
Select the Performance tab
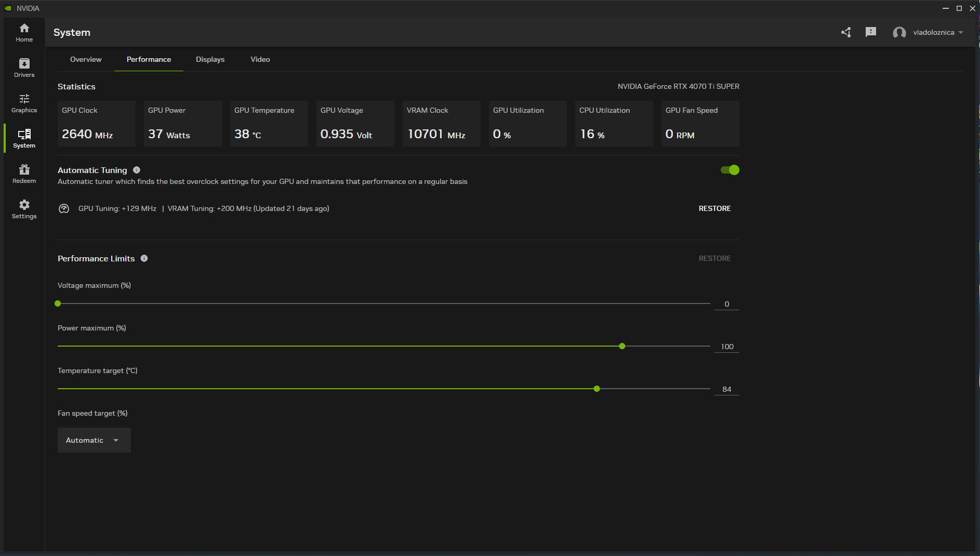149,59
